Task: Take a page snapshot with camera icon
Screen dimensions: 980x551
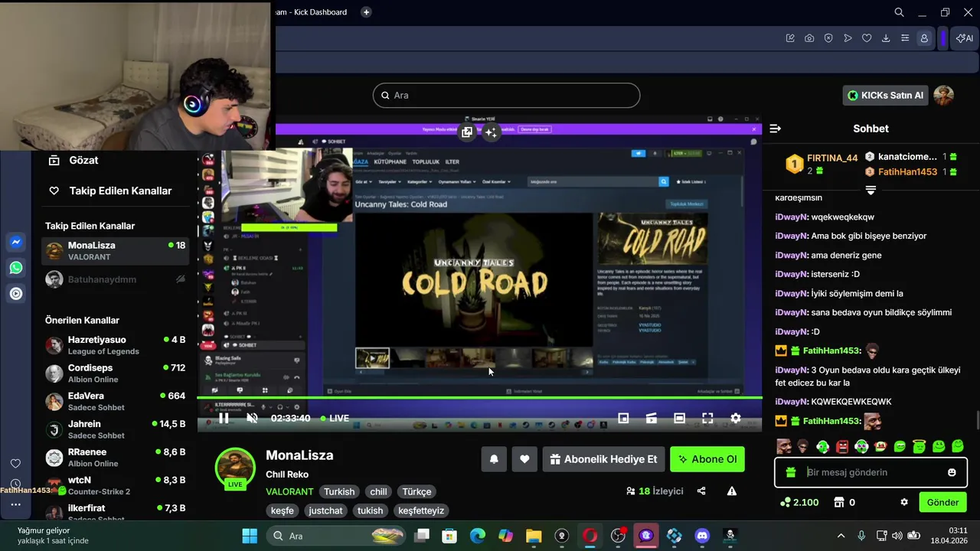Action: click(x=809, y=38)
